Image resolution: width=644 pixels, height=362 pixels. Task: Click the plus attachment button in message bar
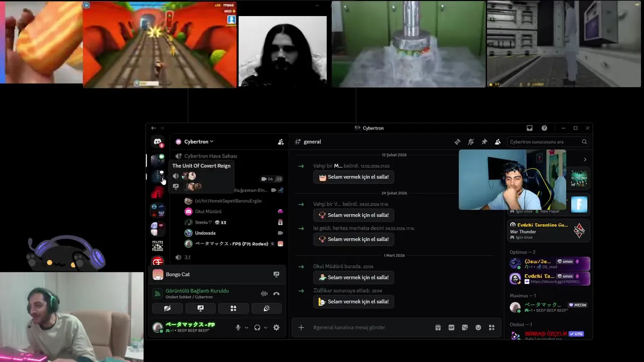tap(301, 327)
